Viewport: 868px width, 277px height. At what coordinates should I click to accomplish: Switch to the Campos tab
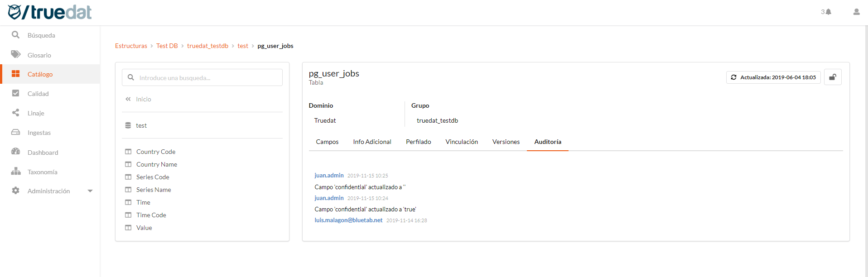[327, 142]
